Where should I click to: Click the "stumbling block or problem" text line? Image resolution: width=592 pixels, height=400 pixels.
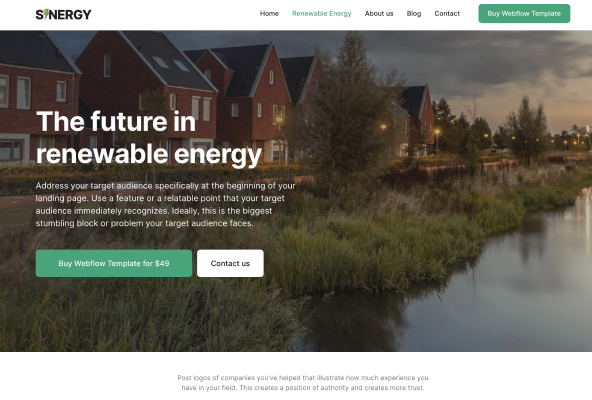pos(145,223)
